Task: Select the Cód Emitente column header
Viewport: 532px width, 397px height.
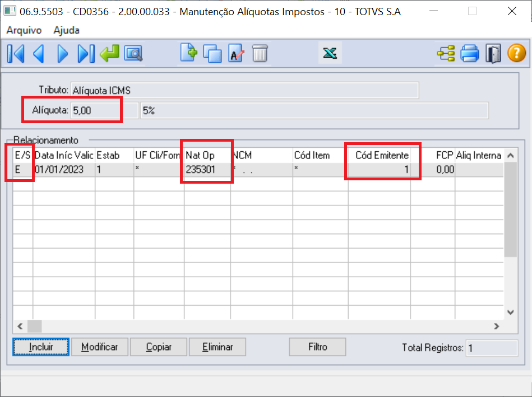Action: coord(380,155)
